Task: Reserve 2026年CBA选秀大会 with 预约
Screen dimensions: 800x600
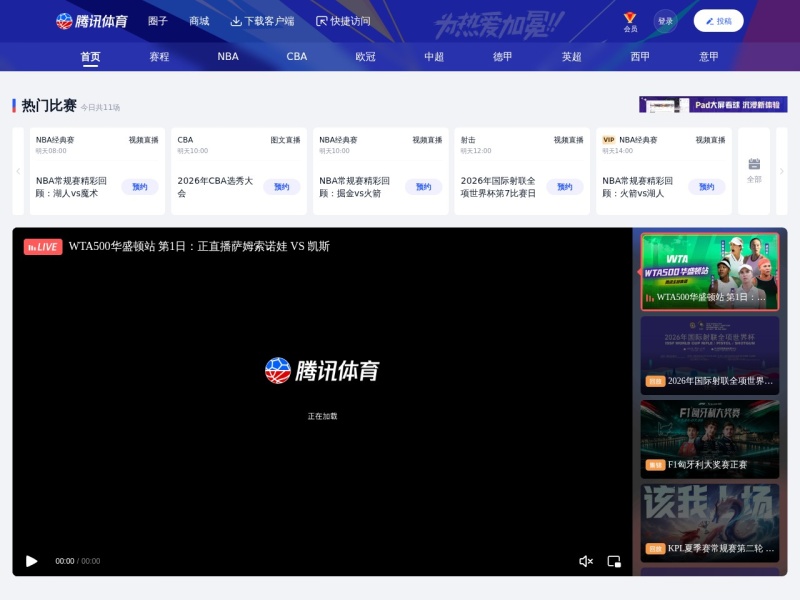Action: pos(282,187)
